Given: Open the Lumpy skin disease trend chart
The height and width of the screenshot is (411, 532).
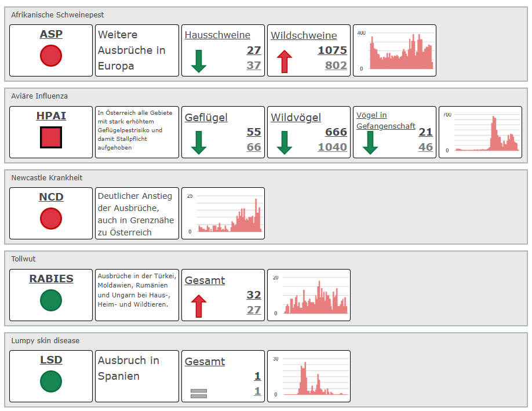Looking at the screenshot, I should (x=309, y=376).
